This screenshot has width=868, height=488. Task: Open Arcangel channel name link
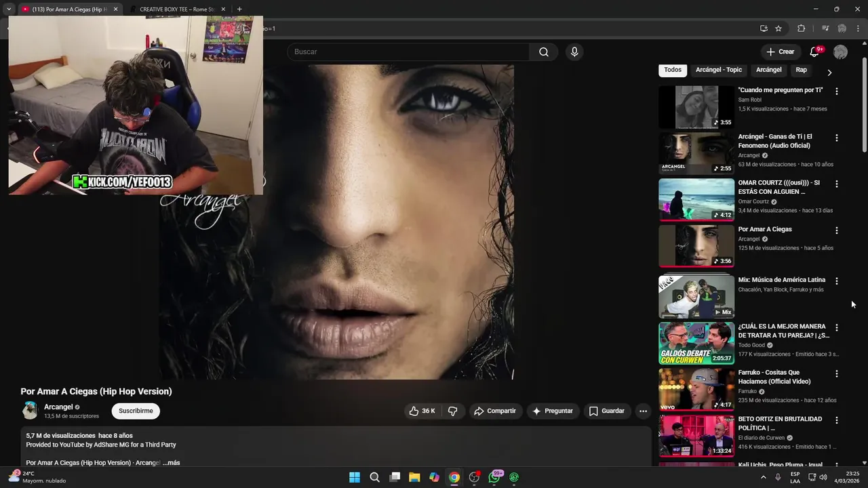58,407
